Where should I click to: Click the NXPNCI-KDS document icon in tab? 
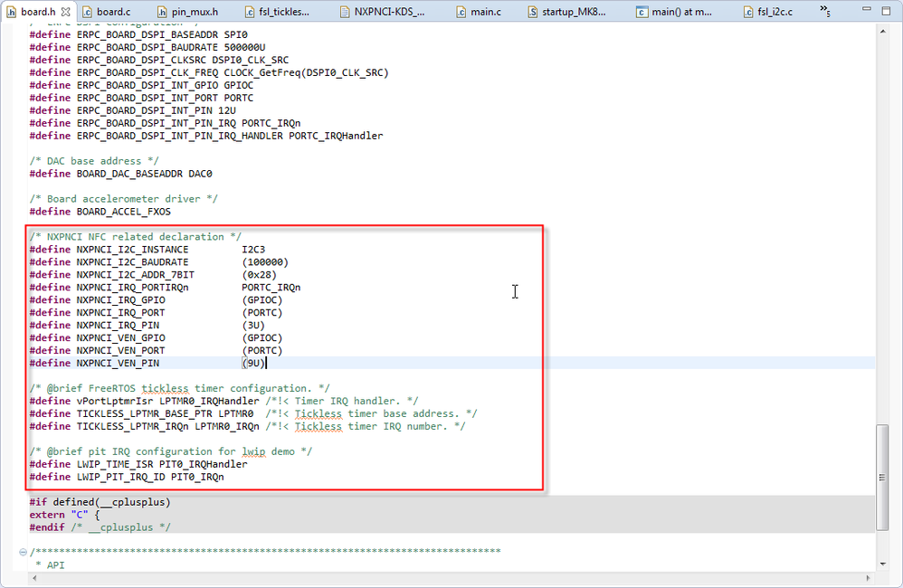tap(345, 12)
